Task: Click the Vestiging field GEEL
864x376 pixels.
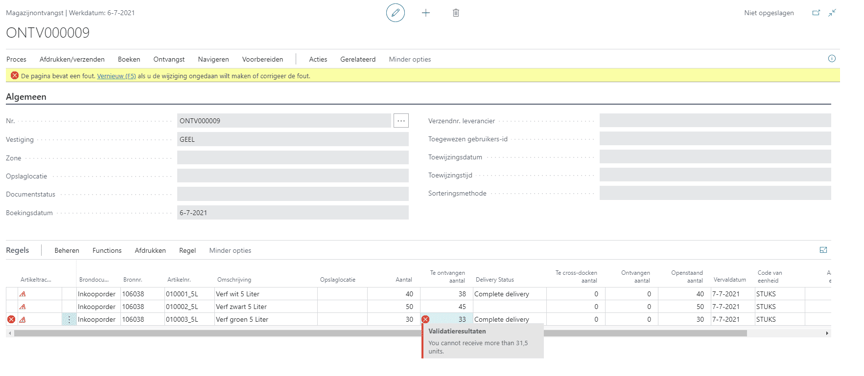Action: click(293, 139)
